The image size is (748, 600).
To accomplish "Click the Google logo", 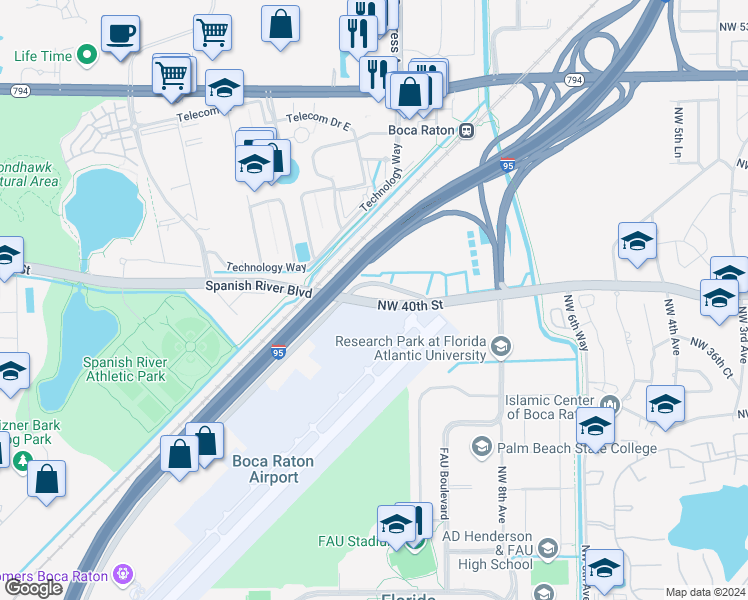I will [x=33, y=589].
